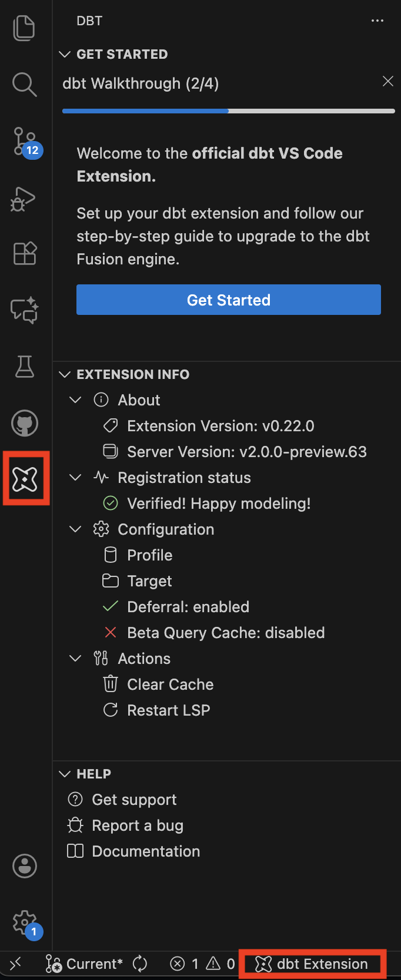Toggle the Deferral setting under Configuration

188,606
